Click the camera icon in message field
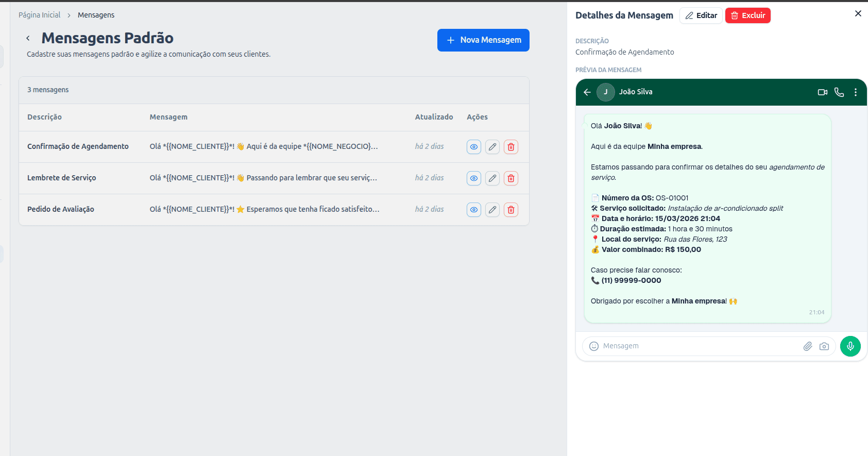Image resolution: width=868 pixels, height=456 pixels. point(824,346)
